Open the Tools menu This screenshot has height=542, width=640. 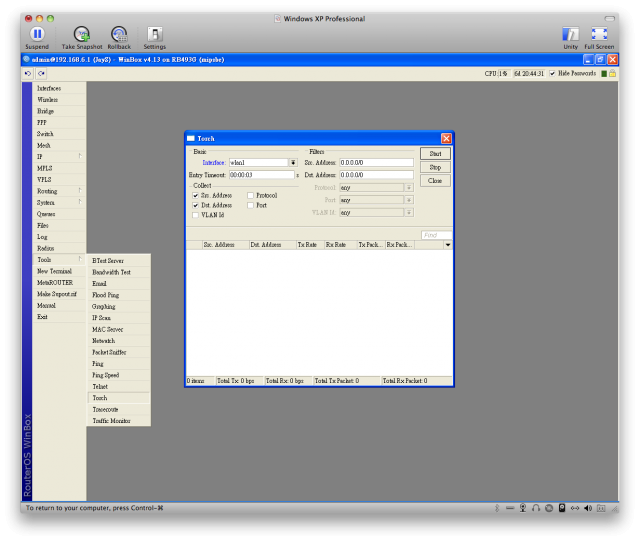pos(59,260)
